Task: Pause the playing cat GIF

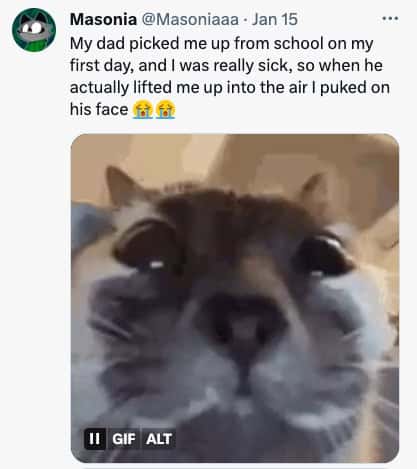Action: click(94, 439)
